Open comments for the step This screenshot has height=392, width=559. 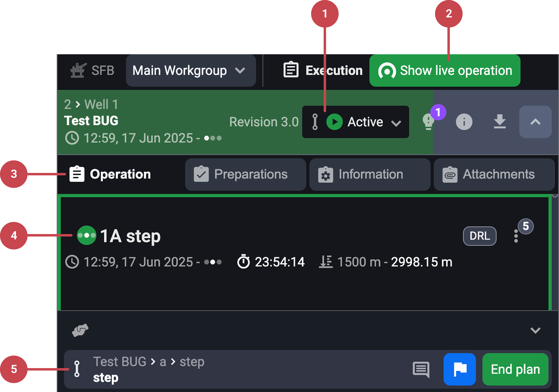pyautogui.click(x=421, y=369)
